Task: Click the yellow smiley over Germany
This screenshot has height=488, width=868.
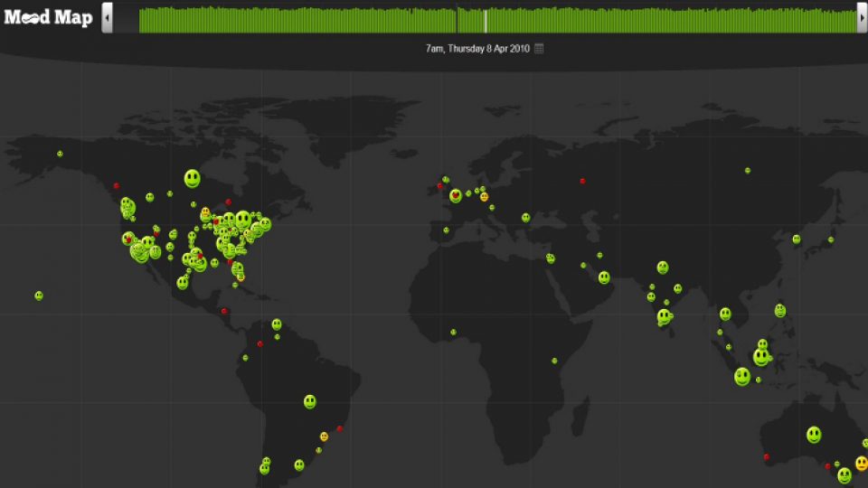Action: pyautogui.click(x=485, y=196)
